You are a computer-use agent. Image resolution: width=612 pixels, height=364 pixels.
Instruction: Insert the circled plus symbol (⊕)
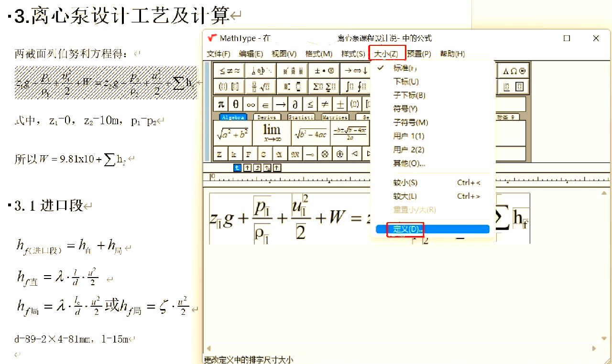point(339,154)
